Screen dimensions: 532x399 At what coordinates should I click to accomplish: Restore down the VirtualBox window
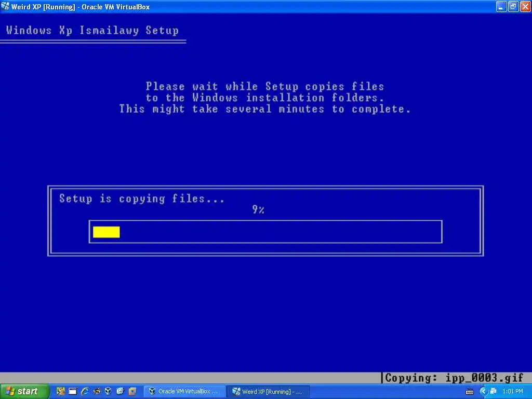(x=513, y=6)
